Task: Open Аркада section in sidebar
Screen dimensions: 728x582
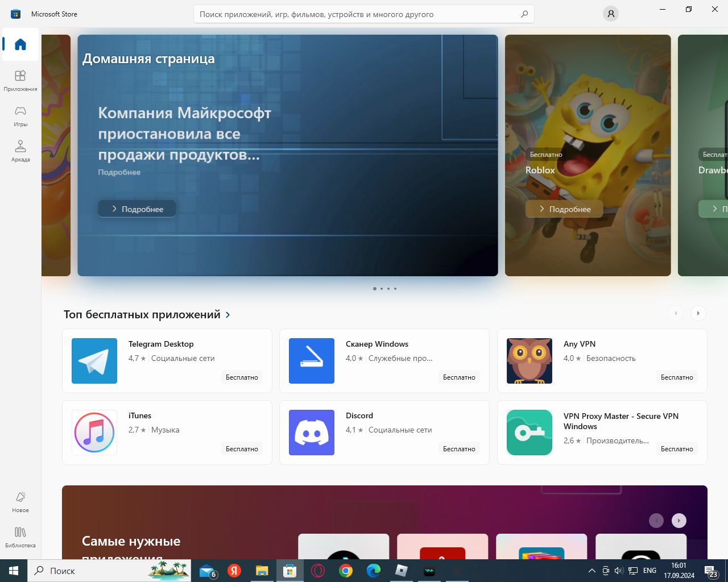Action: [20, 151]
